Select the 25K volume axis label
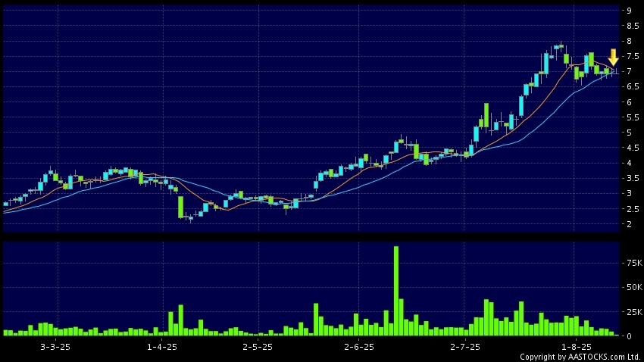644x362 pixels. (635, 312)
